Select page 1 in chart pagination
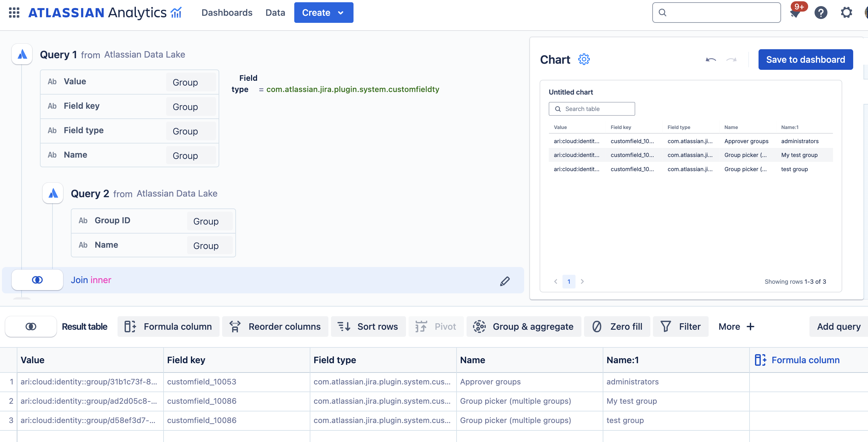This screenshot has height=442, width=868. point(569,281)
